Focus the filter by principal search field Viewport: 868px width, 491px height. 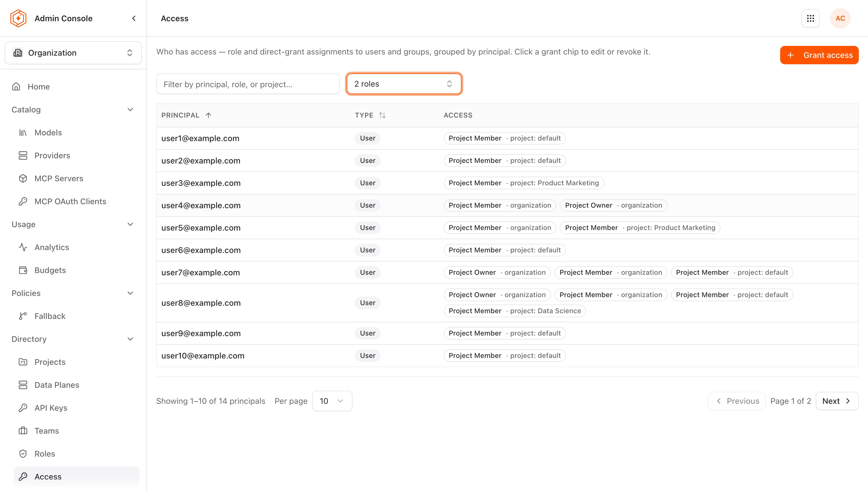tap(248, 84)
